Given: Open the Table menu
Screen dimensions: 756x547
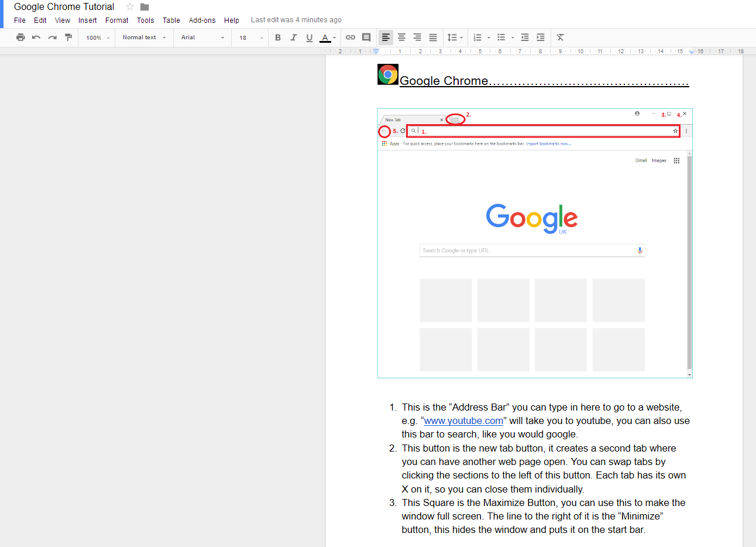Looking at the screenshot, I should coord(171,20).
